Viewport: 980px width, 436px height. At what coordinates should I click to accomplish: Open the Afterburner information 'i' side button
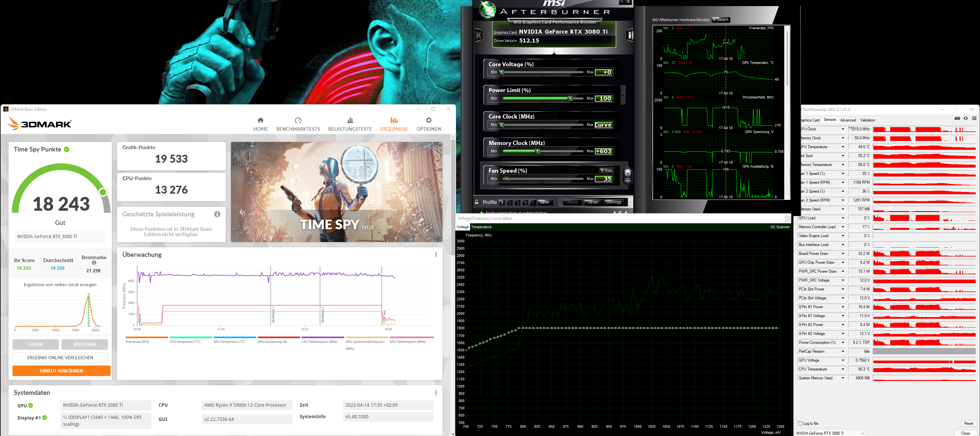tap(630, 36)
